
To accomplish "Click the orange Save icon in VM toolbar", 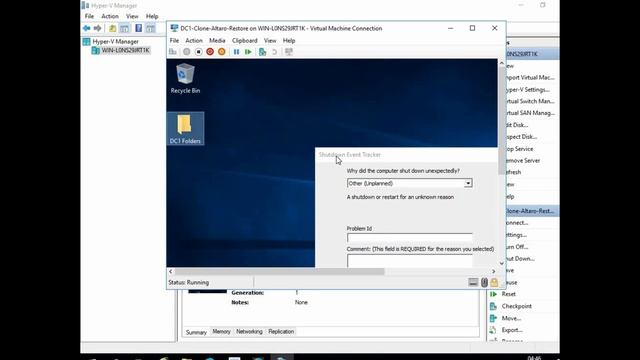I will point(222,52).
